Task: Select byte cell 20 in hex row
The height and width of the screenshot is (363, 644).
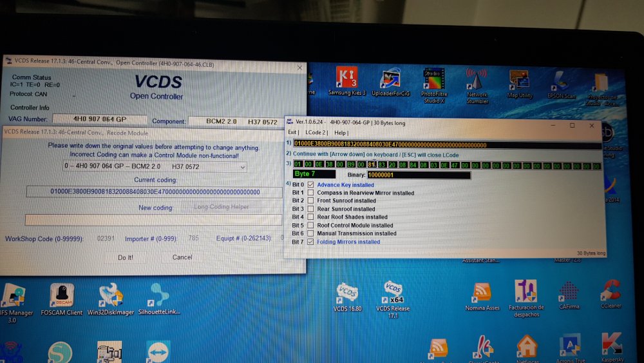Action: point(392,164)
